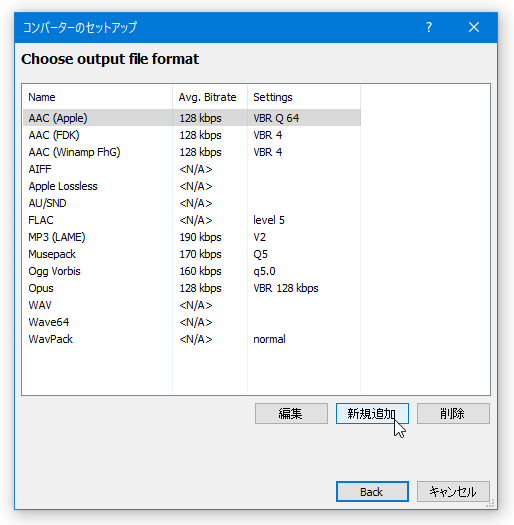Select the WAV format entry
Screen dimensions: 514x525
pyautogui.click(x=192, y=305)
